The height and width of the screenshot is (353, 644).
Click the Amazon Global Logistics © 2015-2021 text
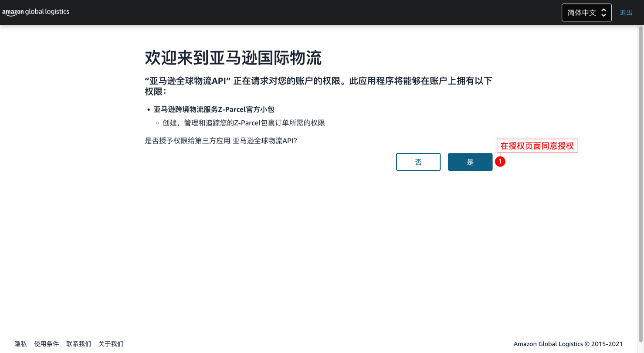[568, 344]
